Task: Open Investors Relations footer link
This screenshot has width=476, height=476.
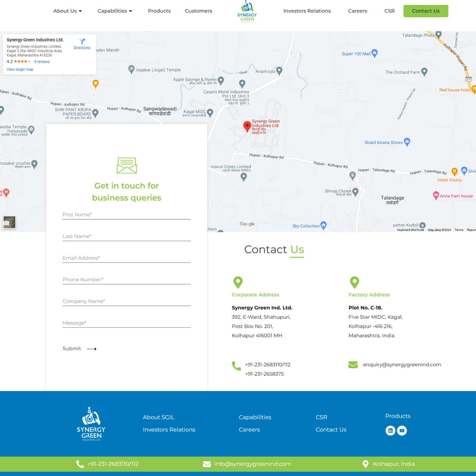Action: [x=169, y=430]
